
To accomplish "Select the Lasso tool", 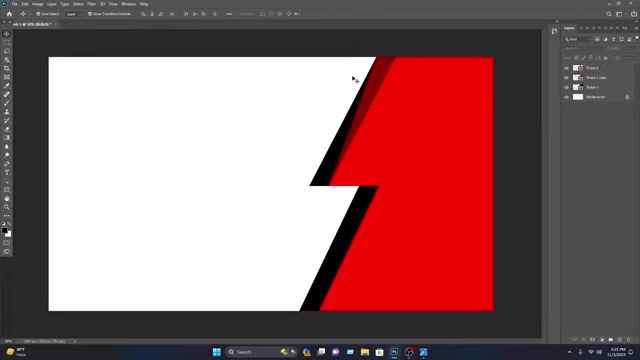I will (7, 51).
